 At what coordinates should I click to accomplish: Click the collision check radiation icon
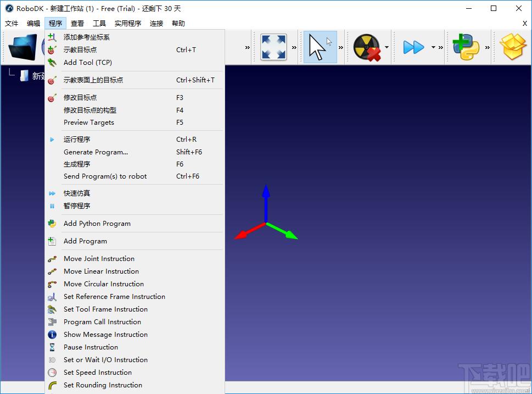coord(367,47)
